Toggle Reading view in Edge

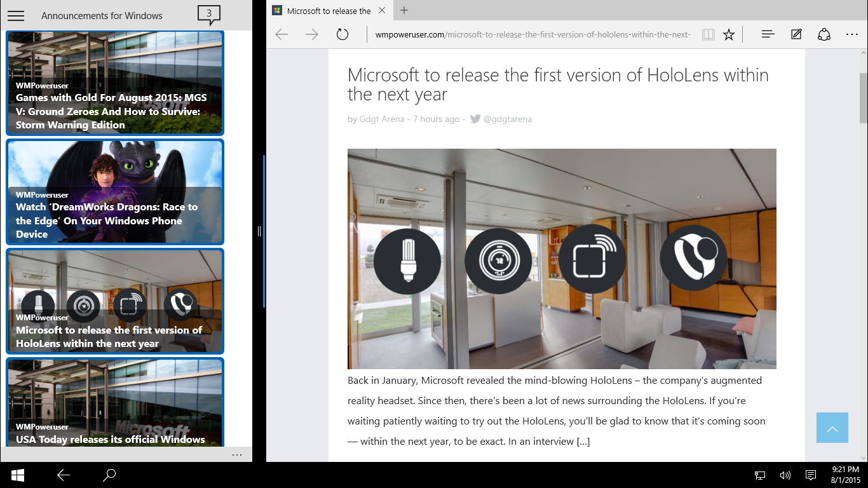708,34
